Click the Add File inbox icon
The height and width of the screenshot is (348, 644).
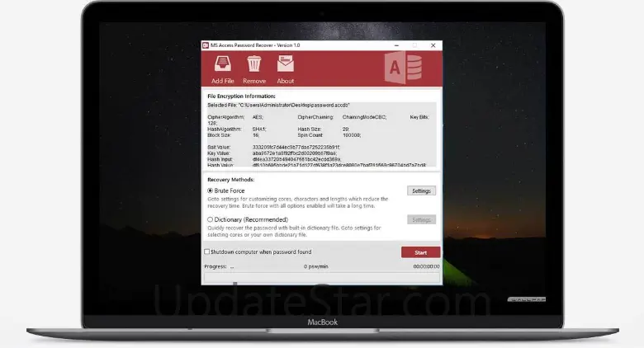point(223,64)
